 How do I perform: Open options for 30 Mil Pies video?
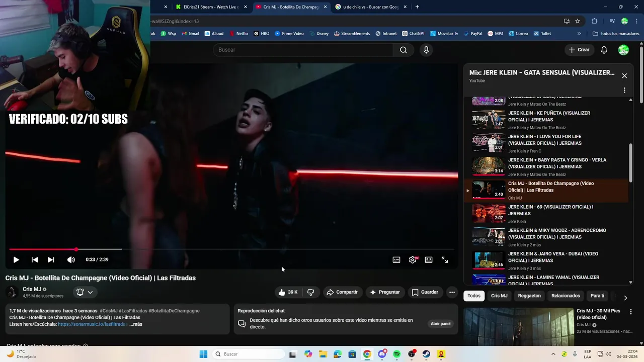pyautogui.click(x=631, y=312)
